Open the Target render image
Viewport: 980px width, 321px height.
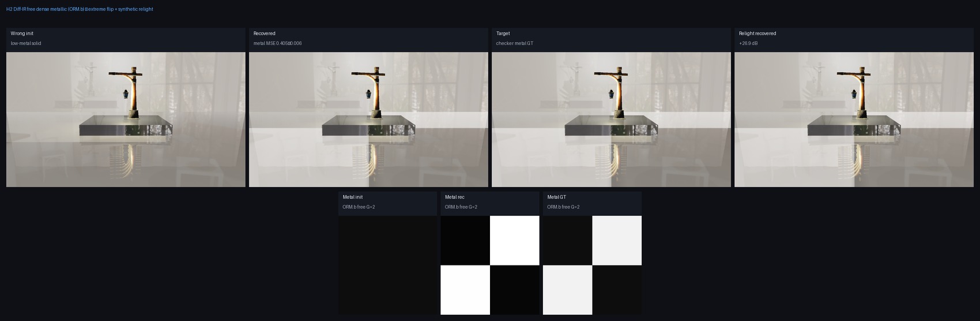click(611, 120)
